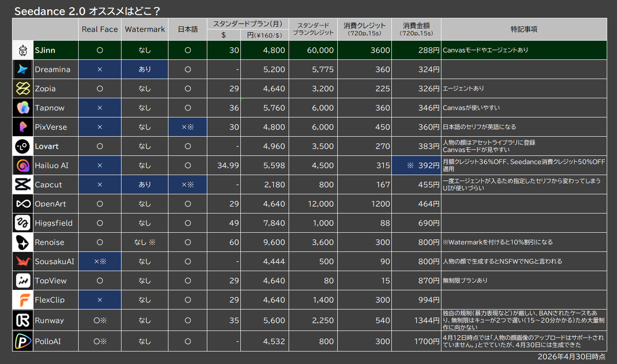
Task: Click the Tapnow name cell
Action: [56, 107]
